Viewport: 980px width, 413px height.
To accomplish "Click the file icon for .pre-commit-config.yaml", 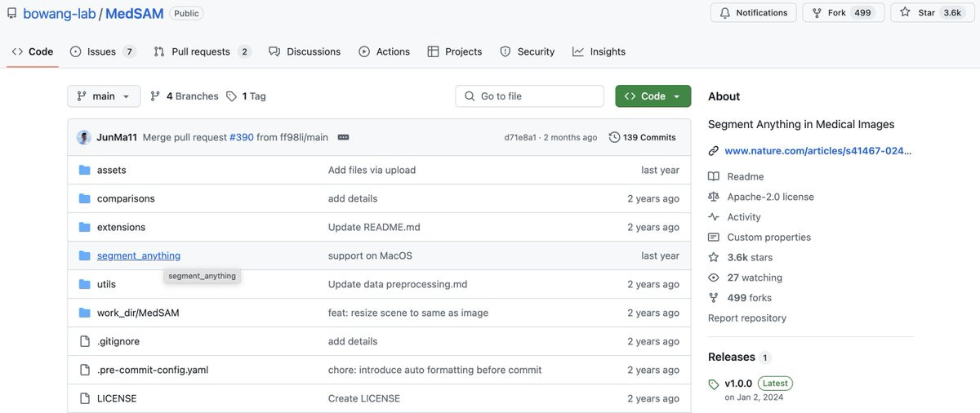I will pyautogui.click(x=84, y=370).
